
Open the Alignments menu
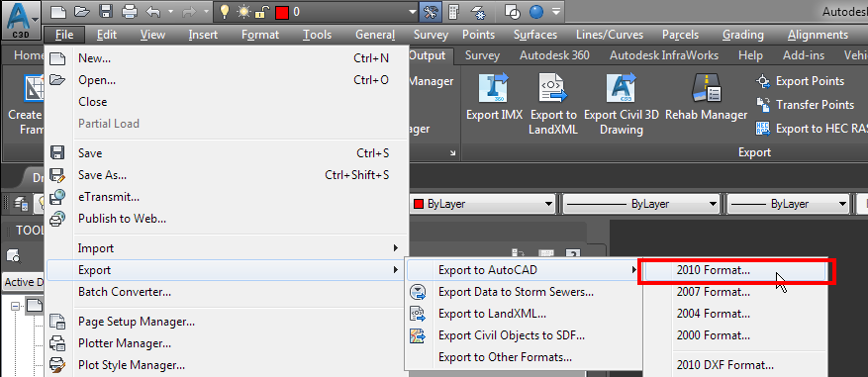[818, 35]
